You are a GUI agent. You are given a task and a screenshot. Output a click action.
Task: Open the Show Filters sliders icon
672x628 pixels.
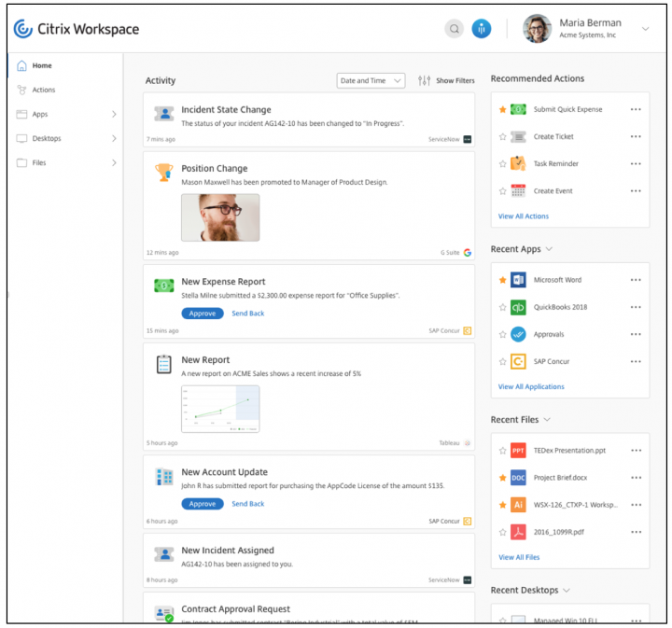coord(425,81)
